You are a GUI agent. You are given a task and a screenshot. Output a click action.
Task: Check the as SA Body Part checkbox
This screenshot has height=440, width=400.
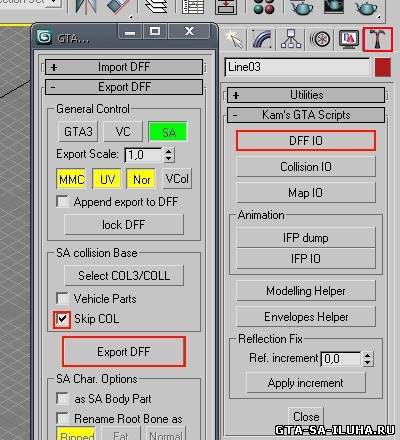(x=62, y=399)
